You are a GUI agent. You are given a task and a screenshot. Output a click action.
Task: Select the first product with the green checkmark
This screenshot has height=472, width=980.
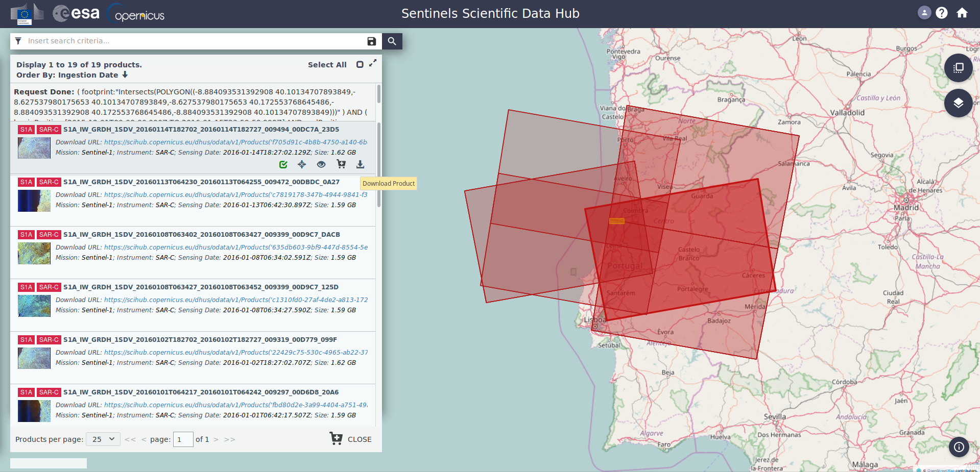[283, 164]
